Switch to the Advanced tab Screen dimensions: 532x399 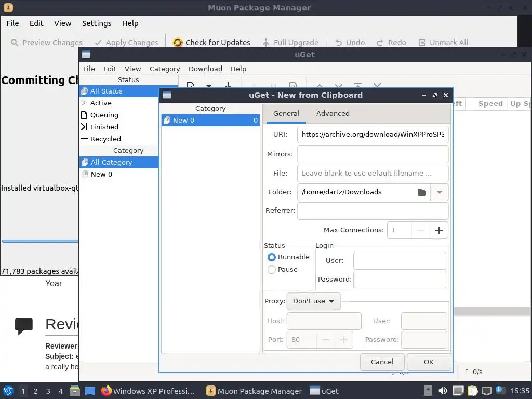pos(333,113)
